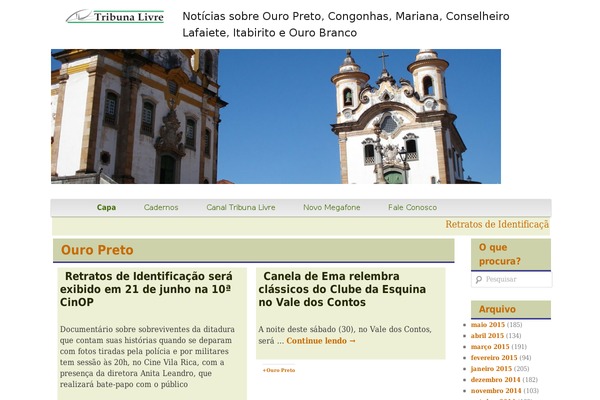
Task: Open março 2015 archive
Action: [490, 347]
